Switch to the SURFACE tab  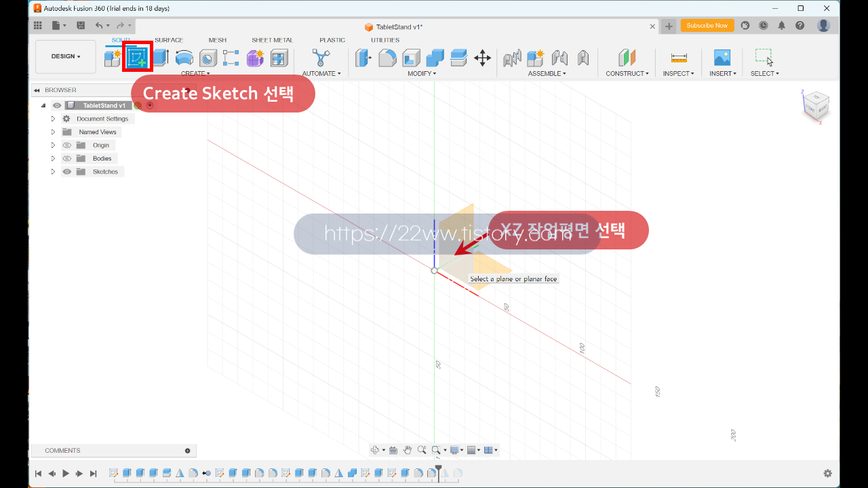[169, 40]
